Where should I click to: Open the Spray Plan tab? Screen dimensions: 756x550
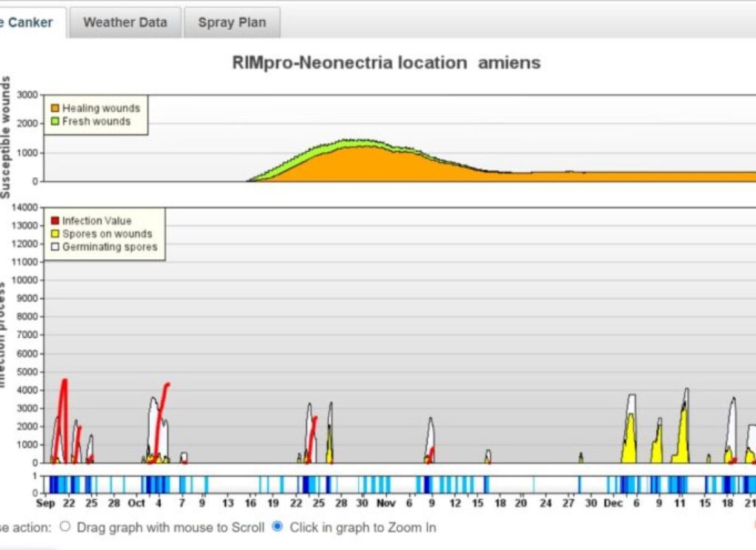click(232, 22)
